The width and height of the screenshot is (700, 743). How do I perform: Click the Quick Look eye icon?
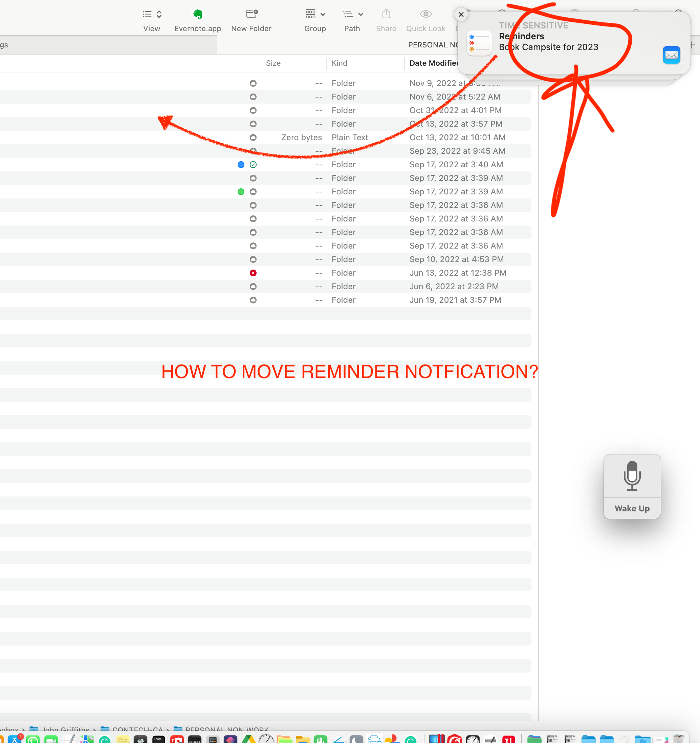(425, 15)
